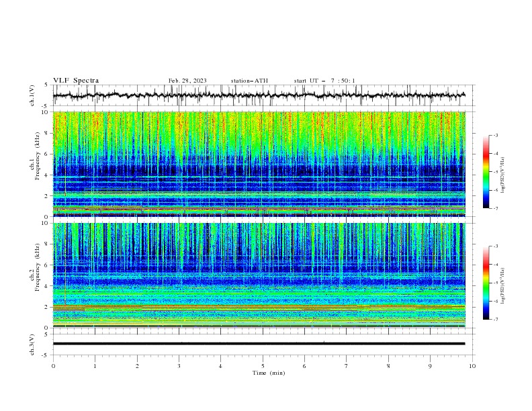532x411 pixels.
Task: Click the 'Time (min)' axis label
Action: pyautogui.click(x=269, y=373)
